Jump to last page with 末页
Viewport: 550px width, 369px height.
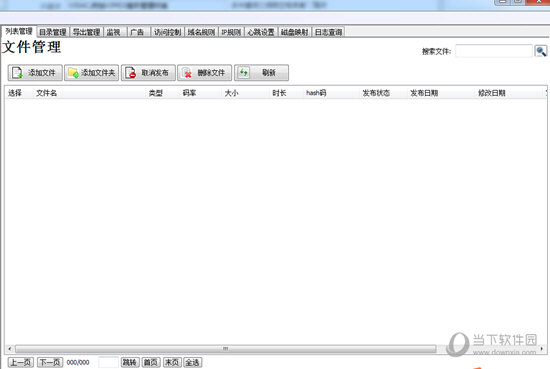172,362
